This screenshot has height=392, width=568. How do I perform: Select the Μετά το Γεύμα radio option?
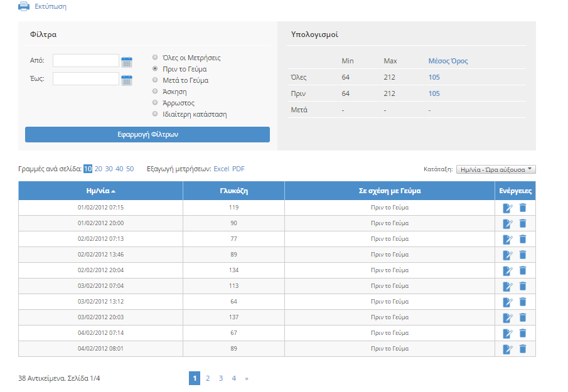pos(155,80)
